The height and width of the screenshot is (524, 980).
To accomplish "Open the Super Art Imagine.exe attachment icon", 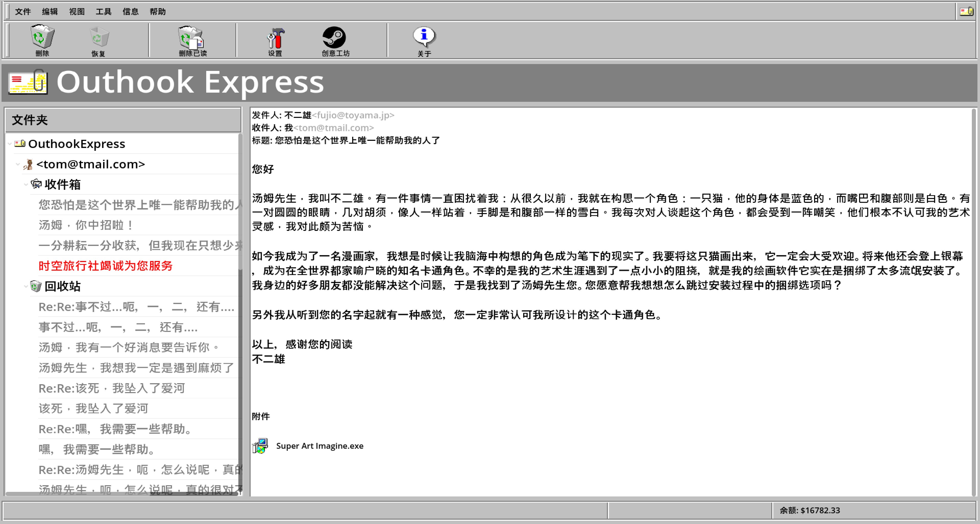I will click(260, 446).
